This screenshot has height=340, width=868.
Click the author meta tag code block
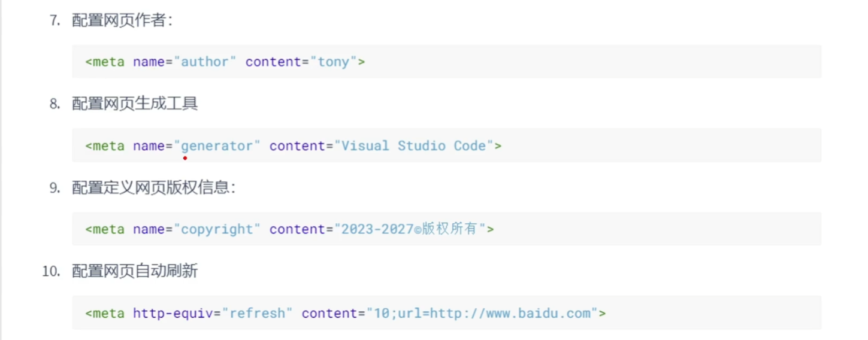[446, 62]
